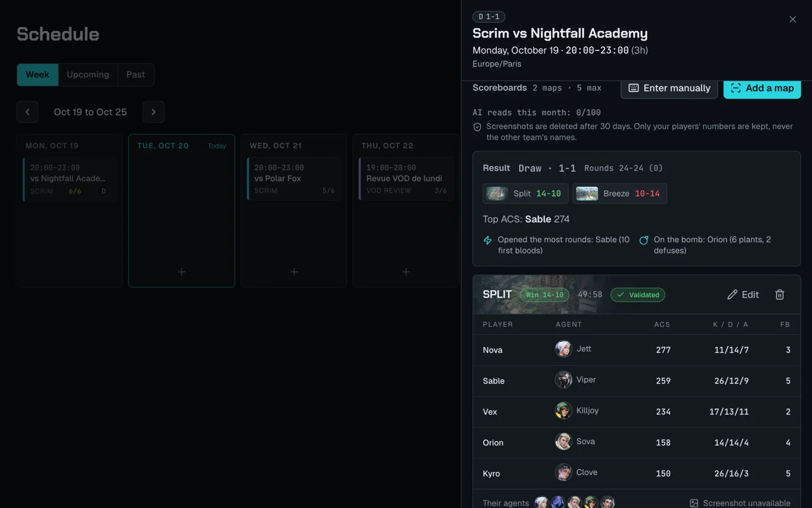
Task: Click the AI reads this month counter
Action: (536, 112)
